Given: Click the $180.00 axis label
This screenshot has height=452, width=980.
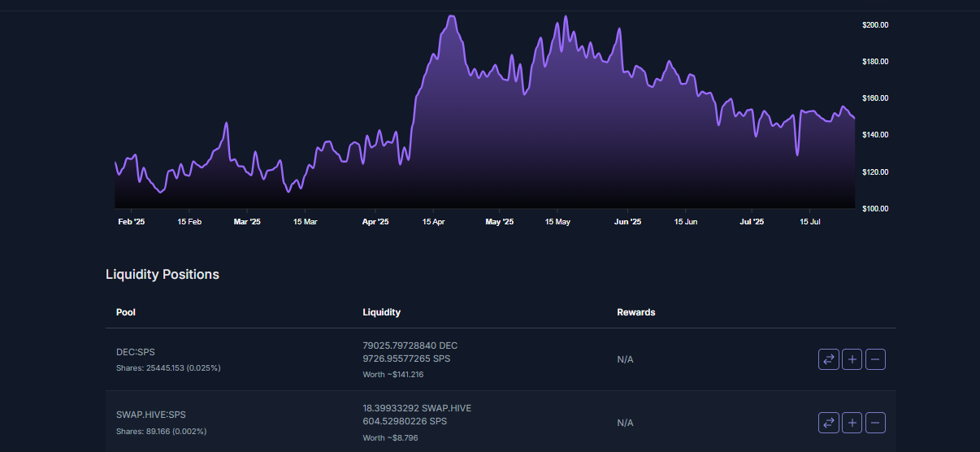Looking at the screenshot, I should coord(875,62).
